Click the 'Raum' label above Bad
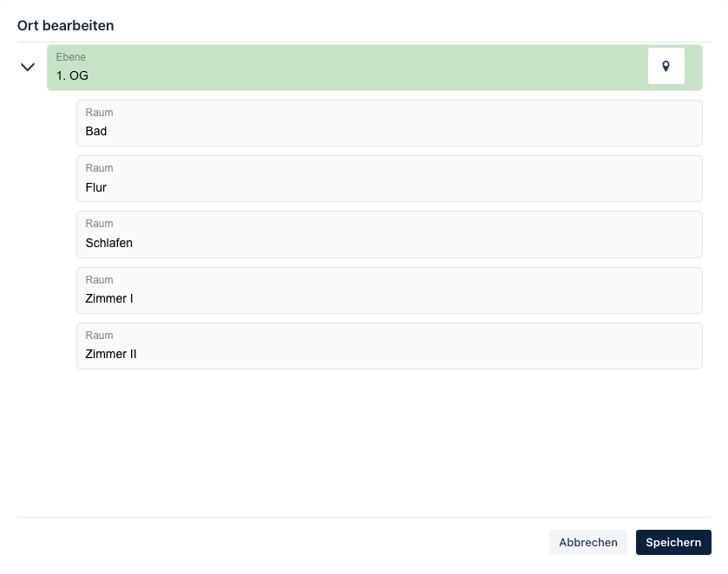Screen dimensions: 728x574 point(99,113)
